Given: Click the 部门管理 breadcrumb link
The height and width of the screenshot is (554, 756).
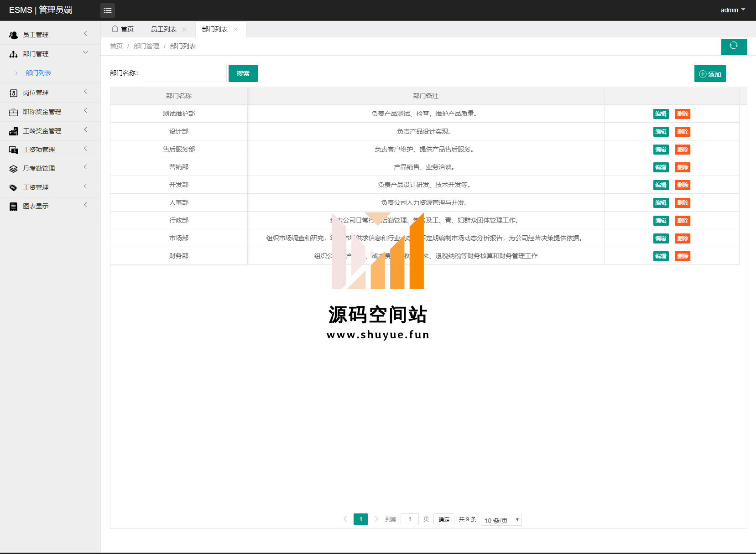Looking at the screenshot, I should [146, 46].
